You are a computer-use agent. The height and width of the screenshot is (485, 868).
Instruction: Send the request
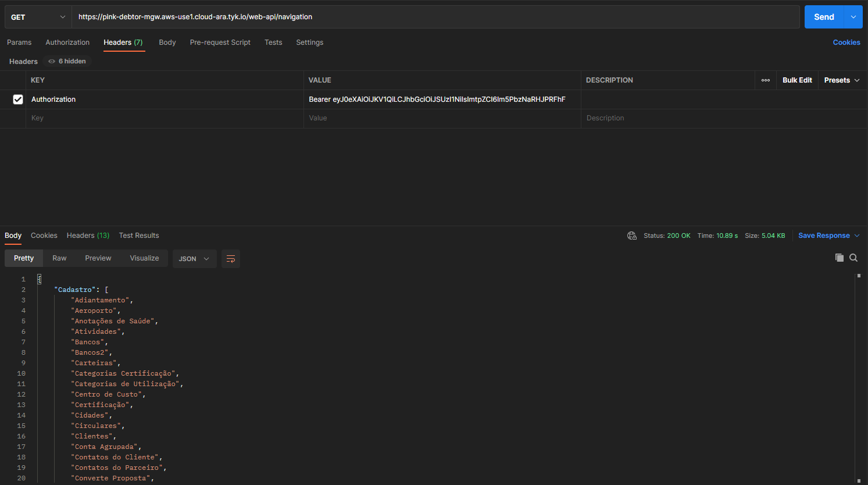(x=824, y=17)
